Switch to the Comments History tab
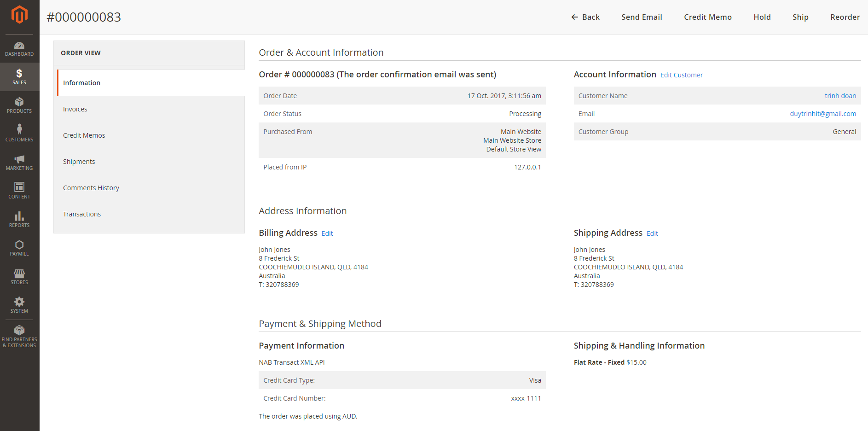 (x=91, y=188)
